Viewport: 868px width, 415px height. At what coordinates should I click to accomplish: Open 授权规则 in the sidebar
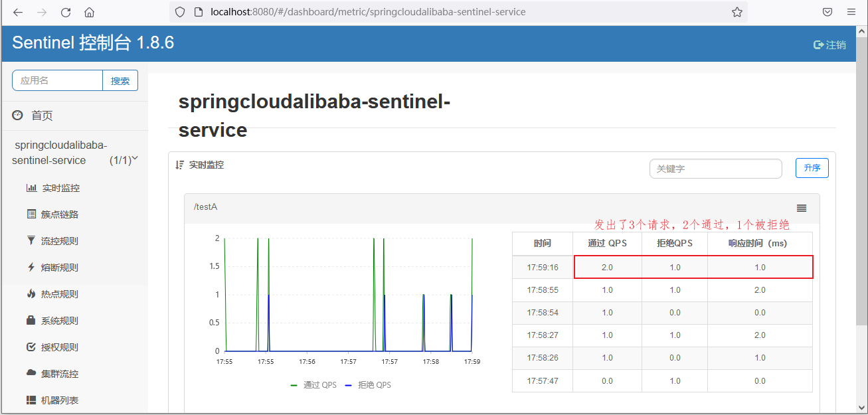[x=60, y=347]
